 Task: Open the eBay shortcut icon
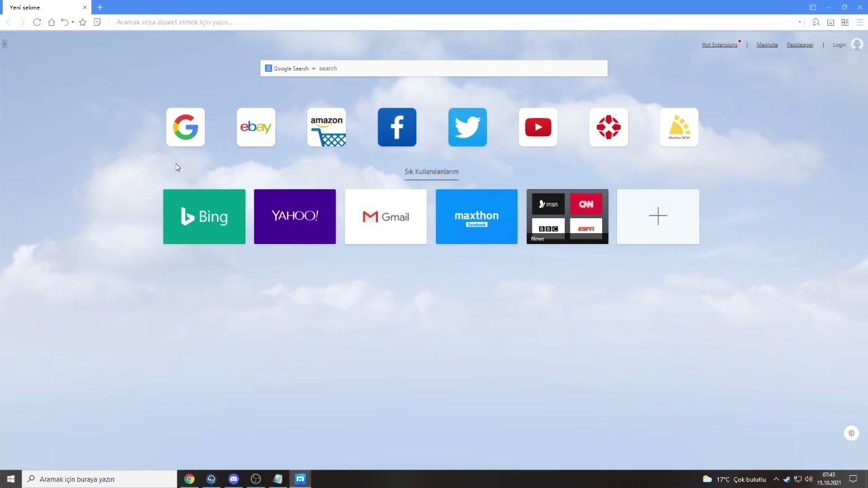[256, 127]
